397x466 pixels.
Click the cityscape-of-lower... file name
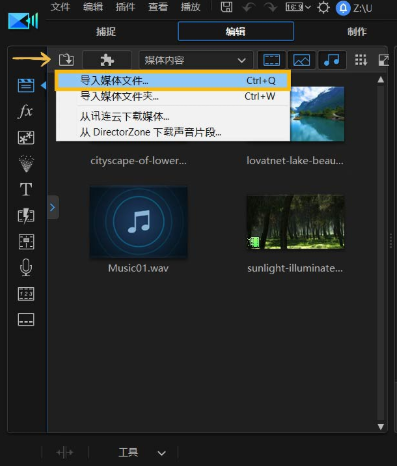138,161
